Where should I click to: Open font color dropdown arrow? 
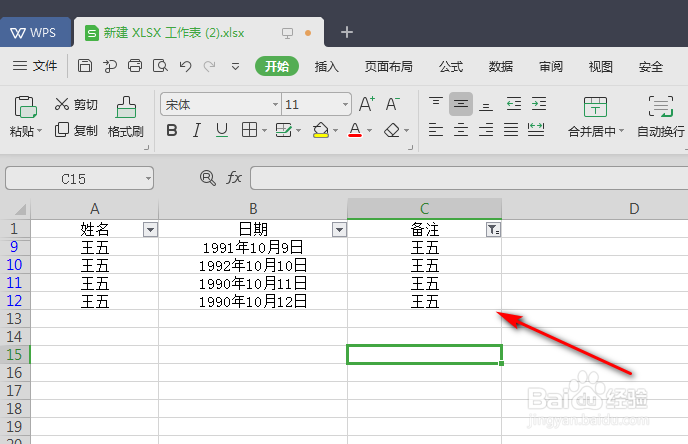(369, 130)
